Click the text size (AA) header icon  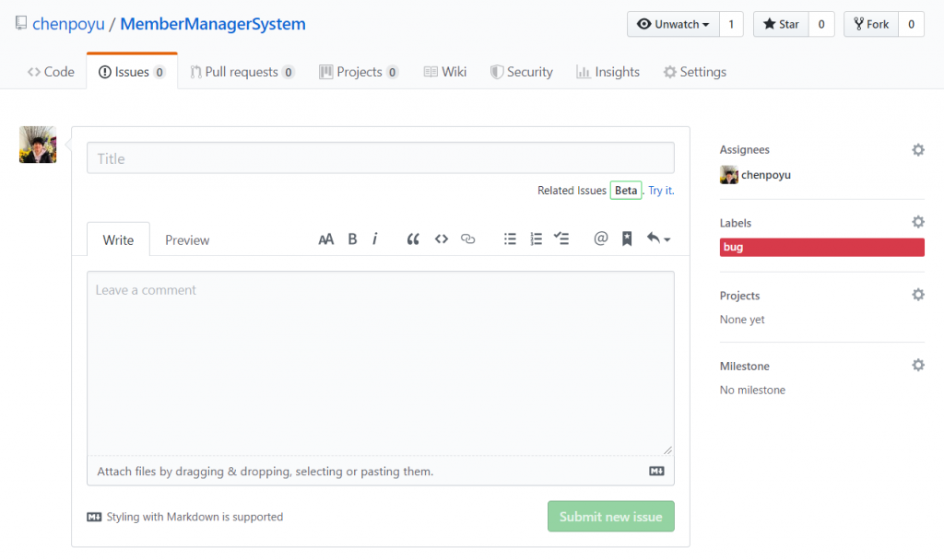[x=325, y=239]
